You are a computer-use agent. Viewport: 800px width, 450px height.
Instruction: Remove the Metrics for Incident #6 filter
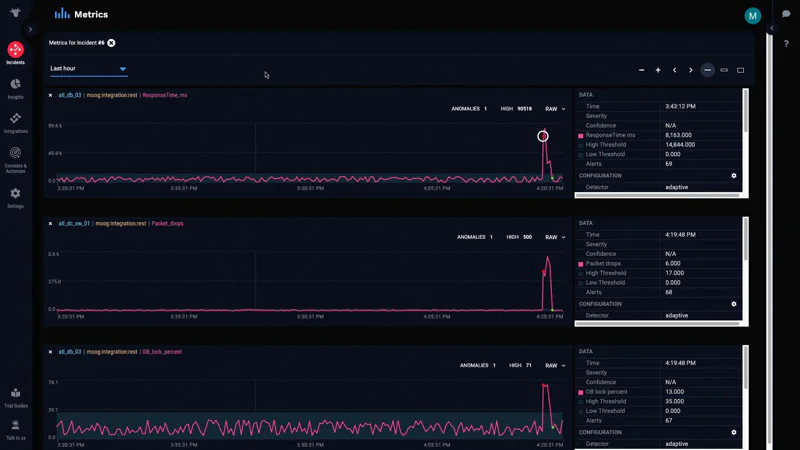111,43
